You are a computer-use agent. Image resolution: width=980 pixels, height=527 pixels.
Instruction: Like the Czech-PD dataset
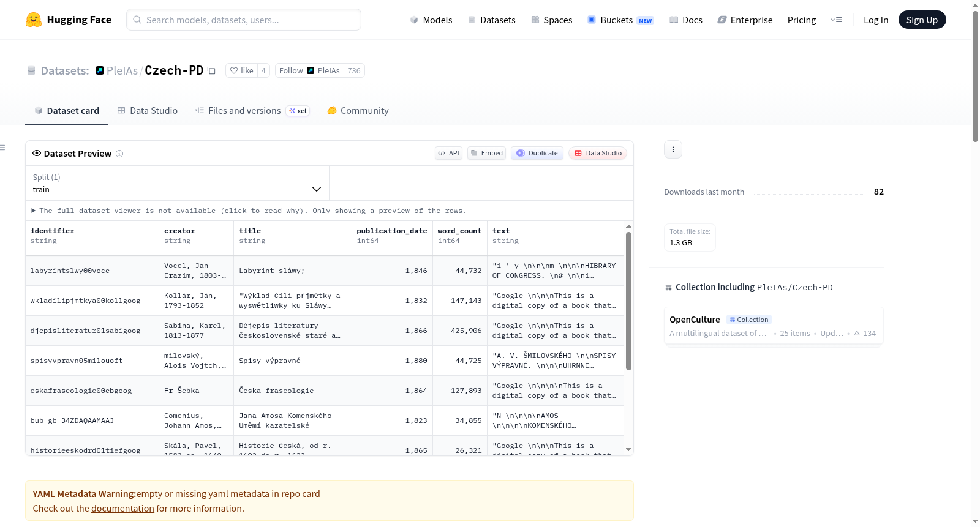coord(241,70)
